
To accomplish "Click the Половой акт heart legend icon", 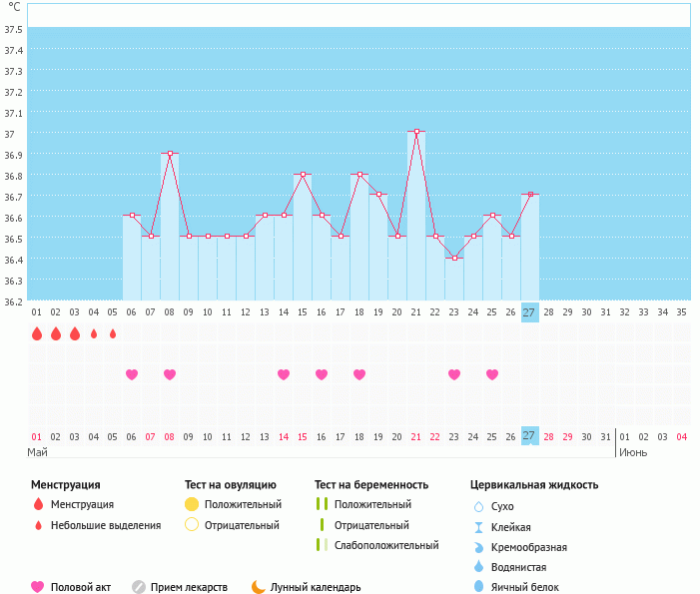I will pyautogui.click(x=38, y=587).
